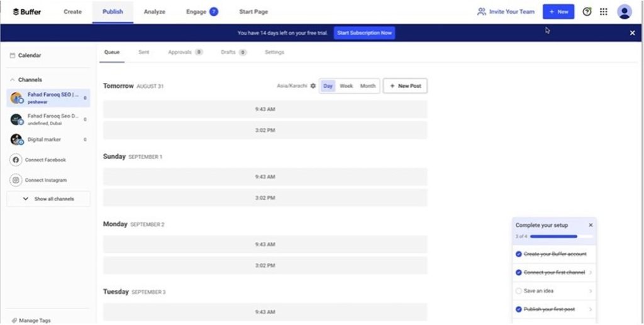Open the Publish tab

[x=113, y=12]
